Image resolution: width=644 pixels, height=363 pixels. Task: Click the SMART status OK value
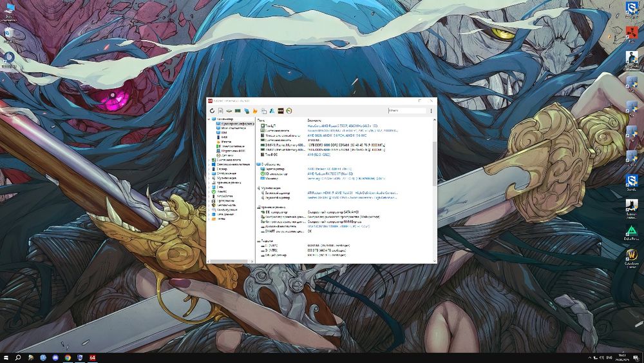click(x=310, y=231)
